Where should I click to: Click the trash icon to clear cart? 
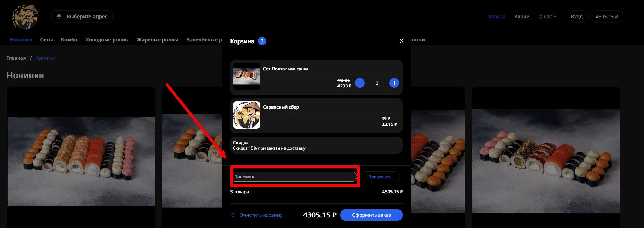[233, 215]
